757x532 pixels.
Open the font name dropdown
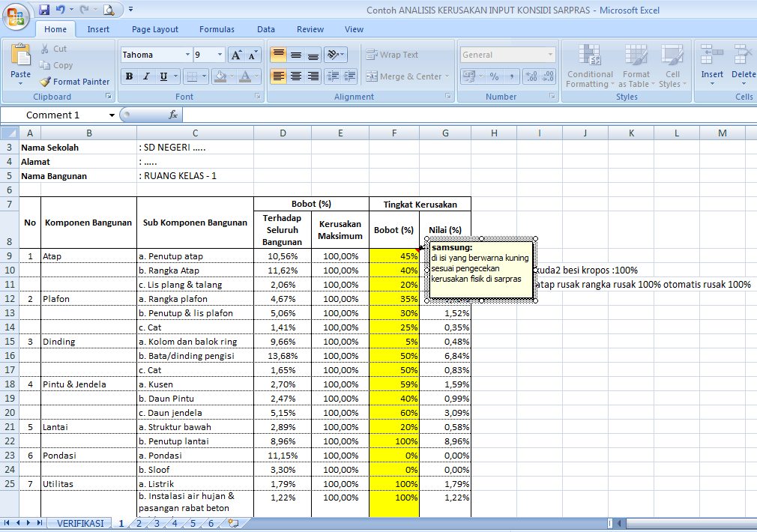[x=186, y=54]
